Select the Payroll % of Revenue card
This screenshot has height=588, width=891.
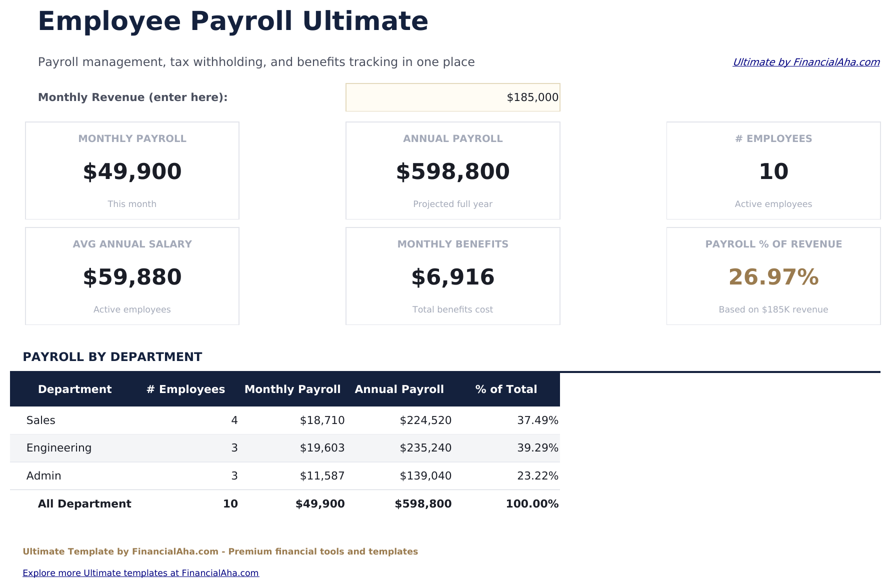[773, 276]
